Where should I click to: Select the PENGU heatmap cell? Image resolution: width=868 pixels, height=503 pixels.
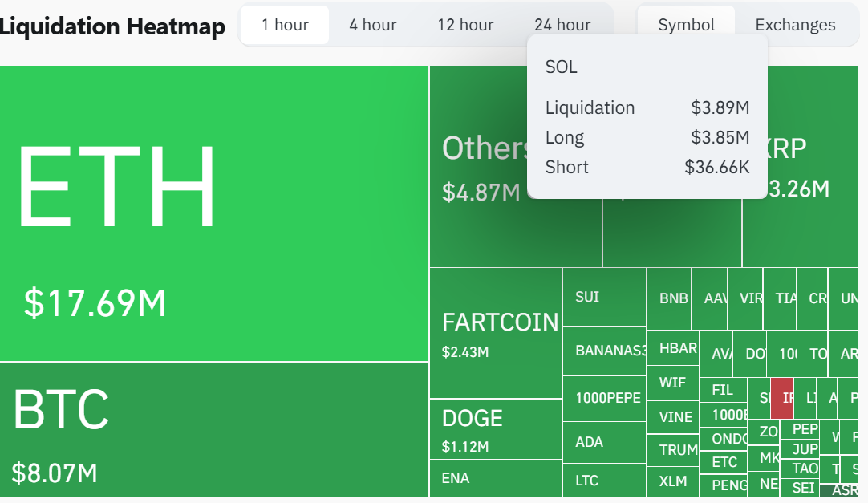(x=723, y=485)
